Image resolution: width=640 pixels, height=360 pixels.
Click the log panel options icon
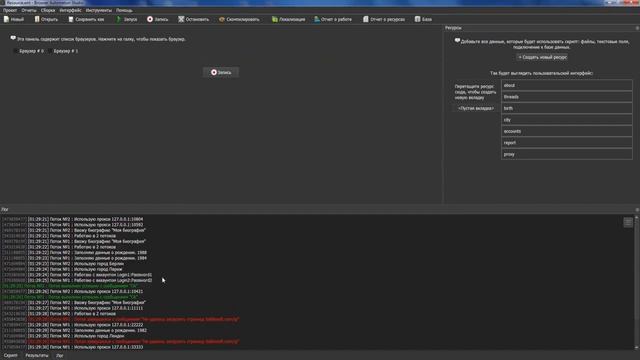[x=628, y=222]
